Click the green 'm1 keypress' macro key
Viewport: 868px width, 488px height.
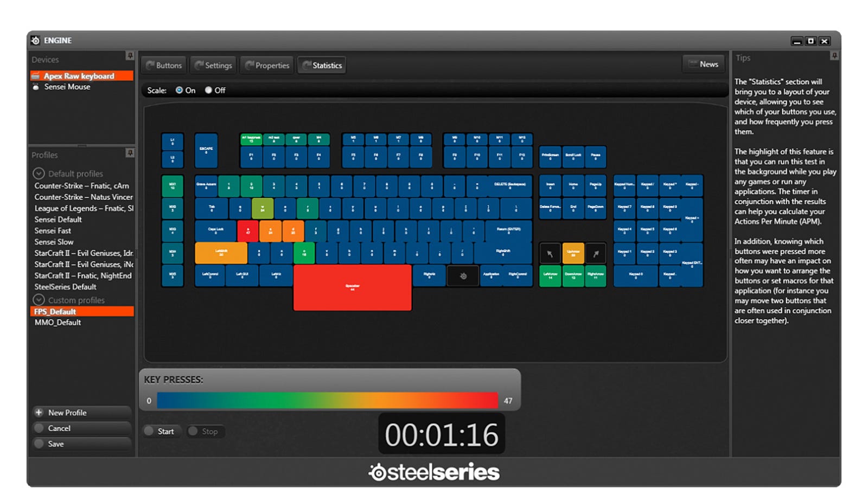251,139
